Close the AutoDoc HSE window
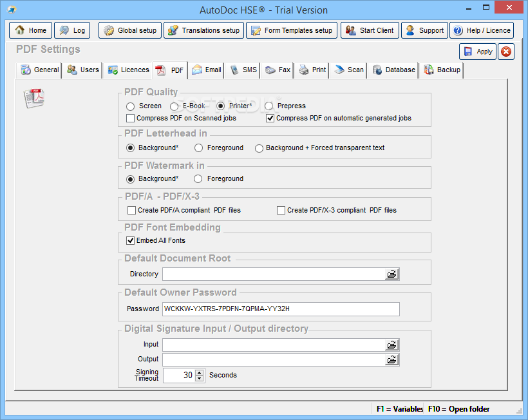528x420 pixels. click(x=509, y=7)
